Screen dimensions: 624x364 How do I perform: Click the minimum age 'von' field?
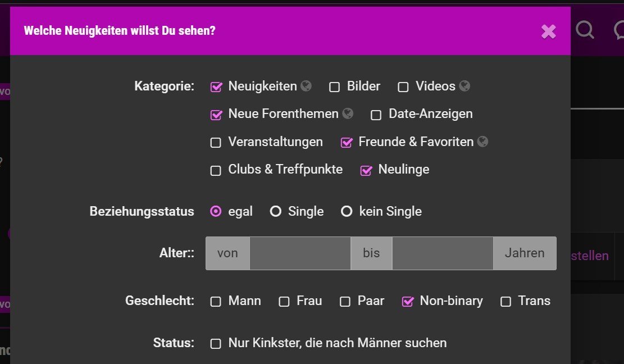pyautogui.click(x=300, y=253)
